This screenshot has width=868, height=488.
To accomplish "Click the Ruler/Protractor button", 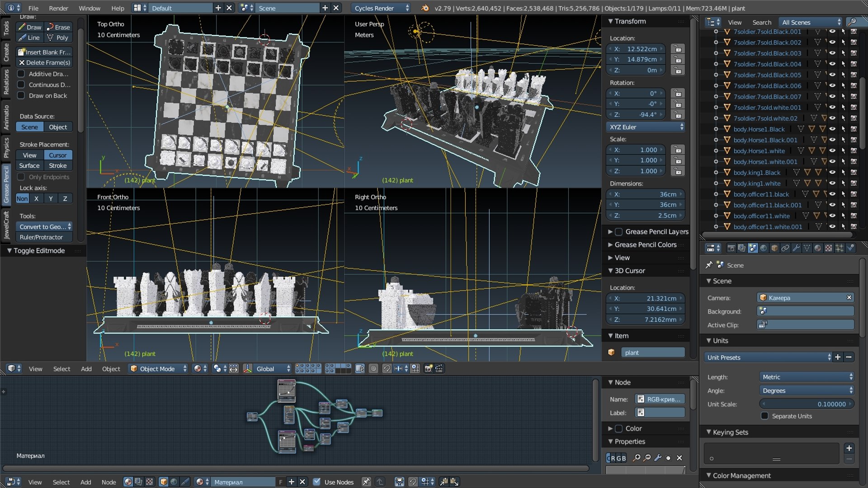I will click(x=44, y=237).
